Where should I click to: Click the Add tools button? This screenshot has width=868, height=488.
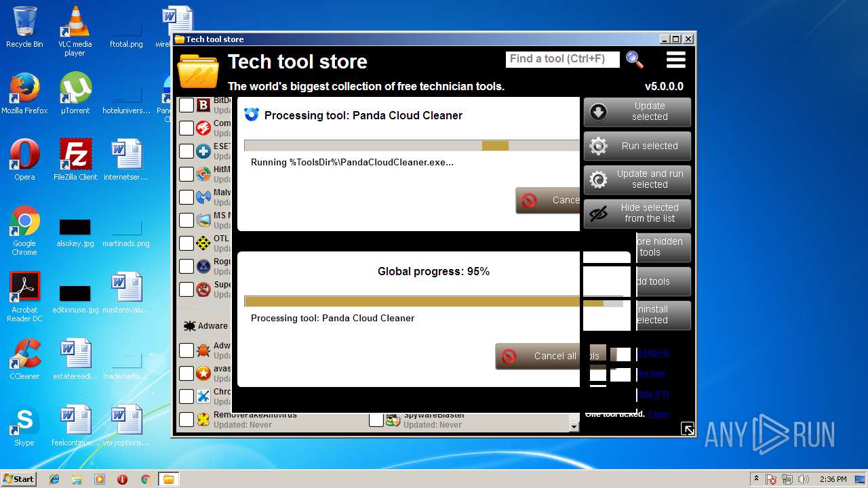pos(663,281)
